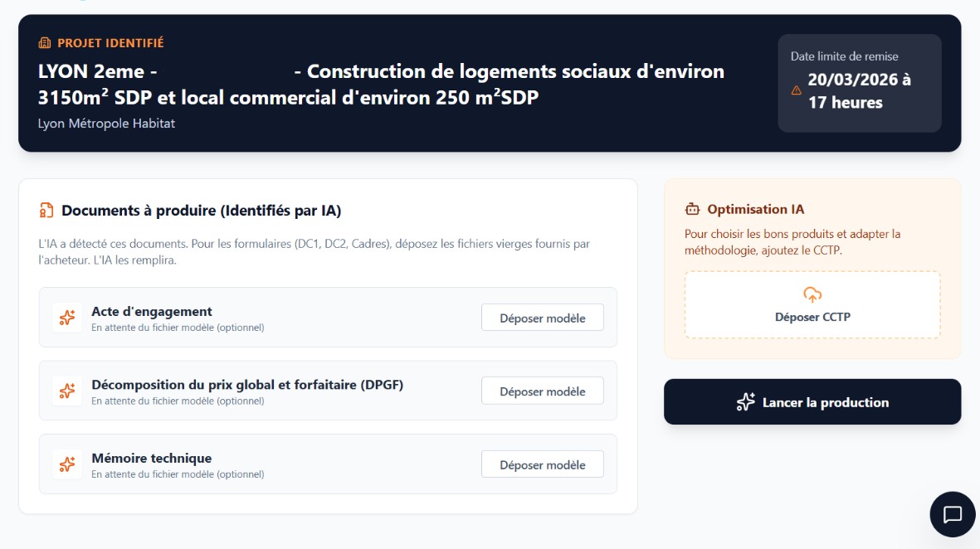Viewport: 980px width, 549px height.
Task: Click the sparkle icon for Mémoire technique
Action: pyautogui.click(x=67, y=464)
